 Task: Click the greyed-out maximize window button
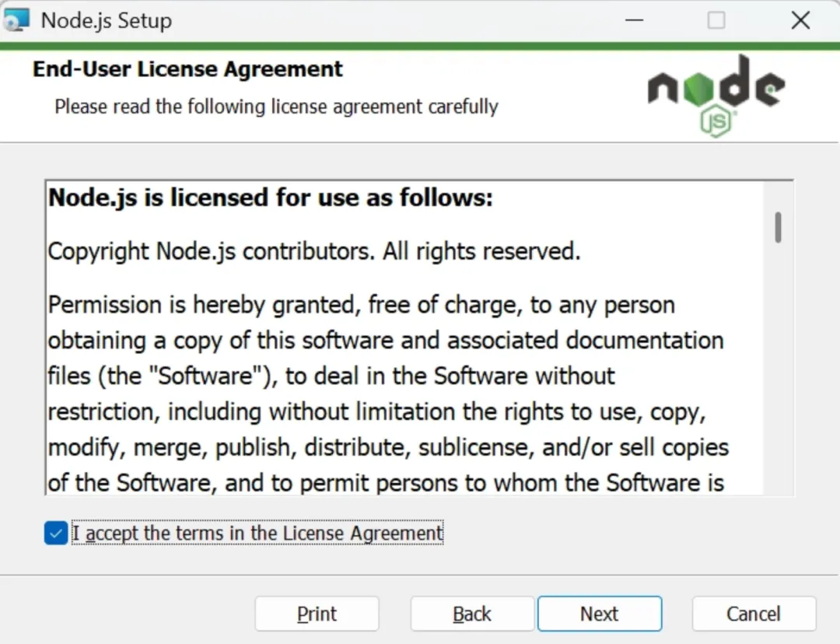(716, 20)
